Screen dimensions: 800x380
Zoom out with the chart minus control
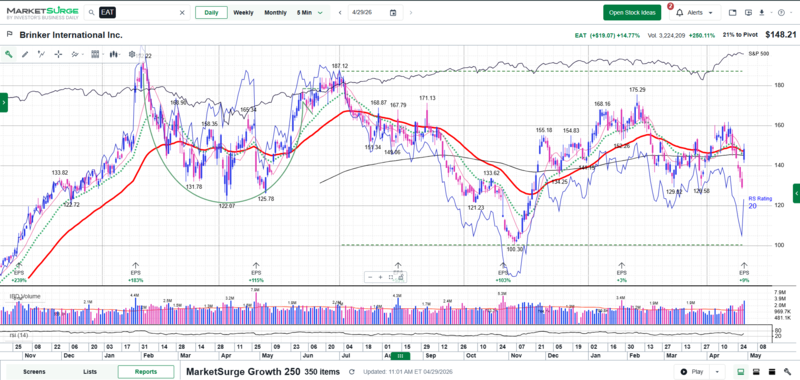(371, 277)
